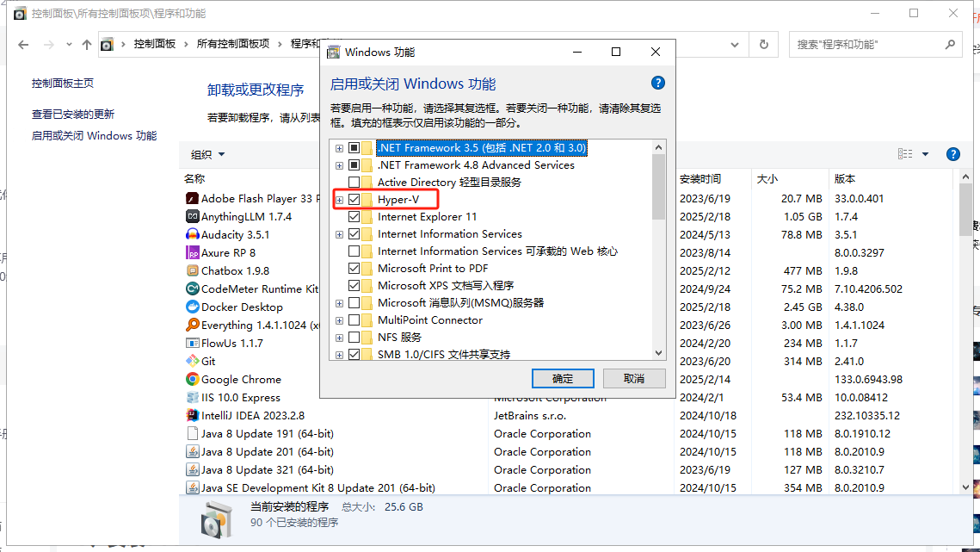Click the Docker Desktop whale icon
Image resolution: width=980 pixels, height=552 pixels.
193,307
